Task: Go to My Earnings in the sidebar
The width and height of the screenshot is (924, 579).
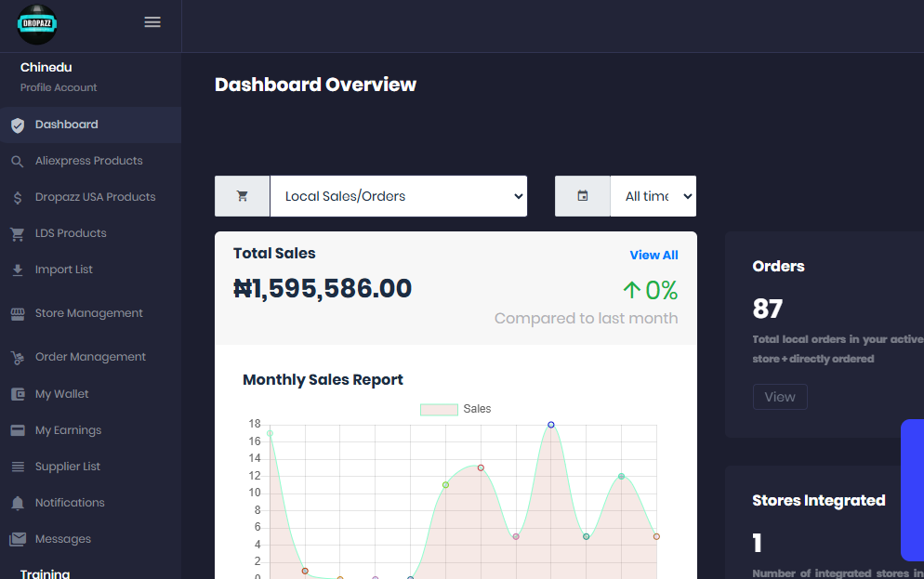Action: click(68, 430)
